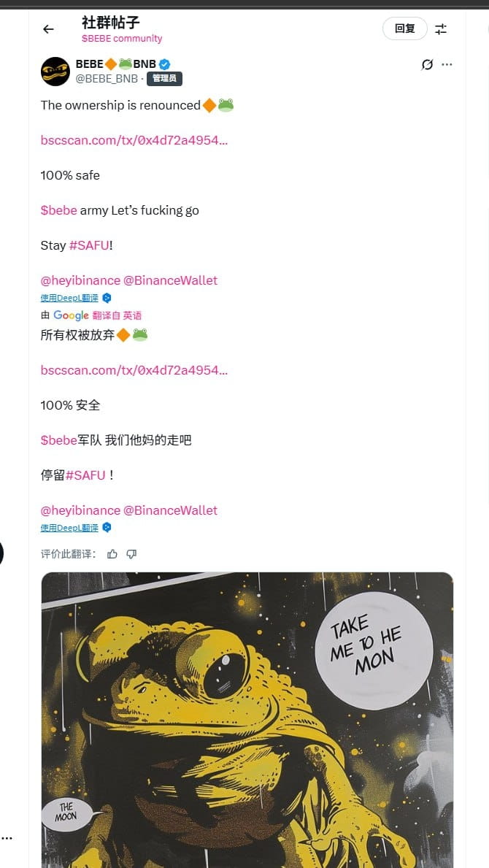Open the #SAFU hashtag in English post
The height and width of the screenshot is (868, 489).
(89, 245)
